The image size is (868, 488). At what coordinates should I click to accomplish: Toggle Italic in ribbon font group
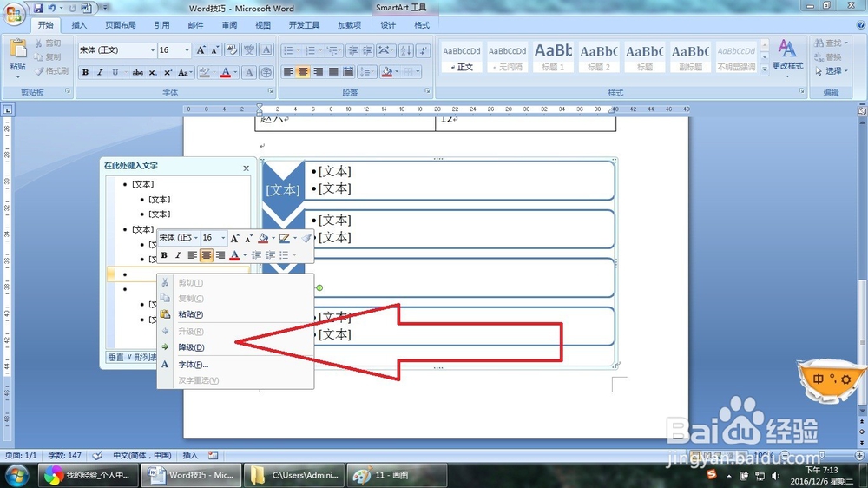pyautogui.click(x=100, y=73)
